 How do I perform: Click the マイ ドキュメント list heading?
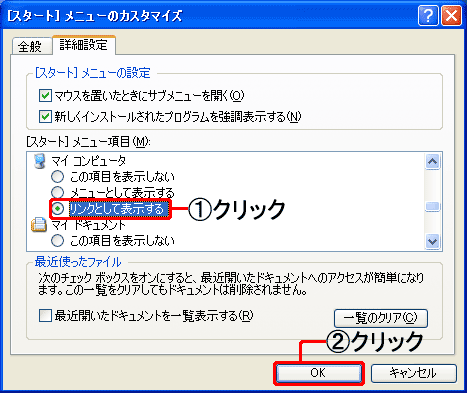(x=89, y=225)
